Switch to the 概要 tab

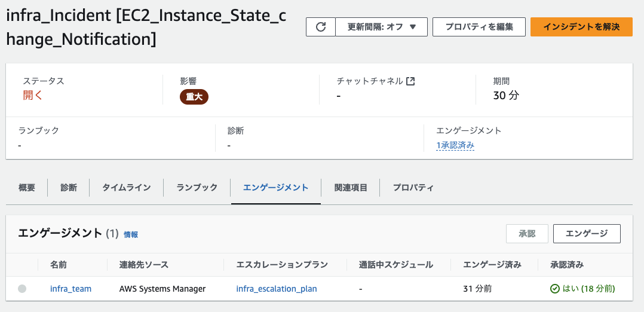tap(27, 188)
